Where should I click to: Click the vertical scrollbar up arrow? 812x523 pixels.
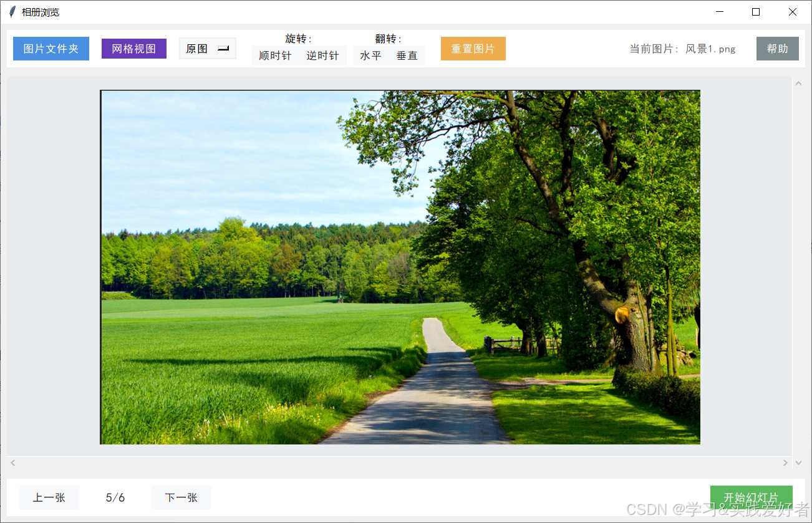tap(798, 84)
